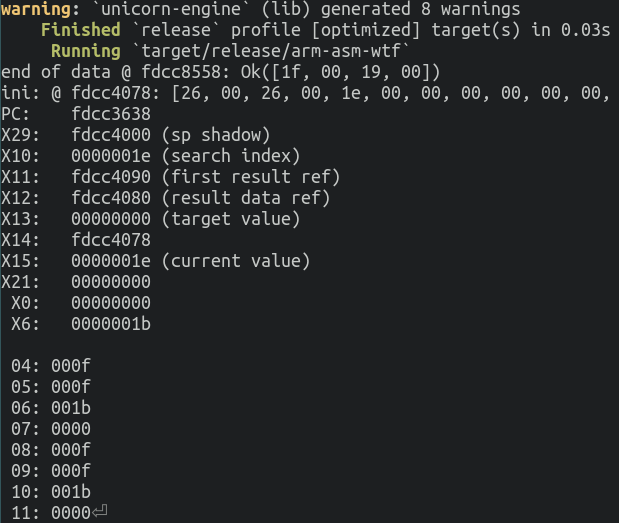The height and width of the screenshot is (523, 619).
Task: Click the X13 target value line
Action: coord(150,219)
